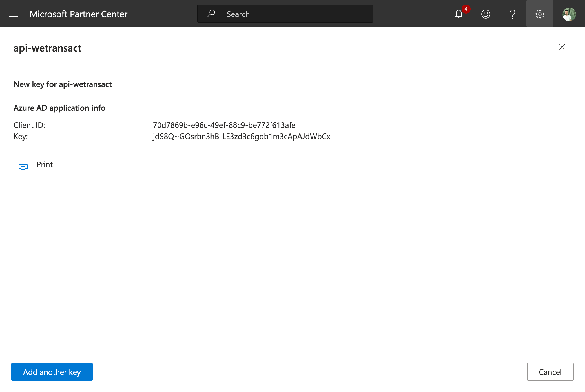Open the notifications bell
This screenshot has width=585, height=392.
click(x=459, y=14)
